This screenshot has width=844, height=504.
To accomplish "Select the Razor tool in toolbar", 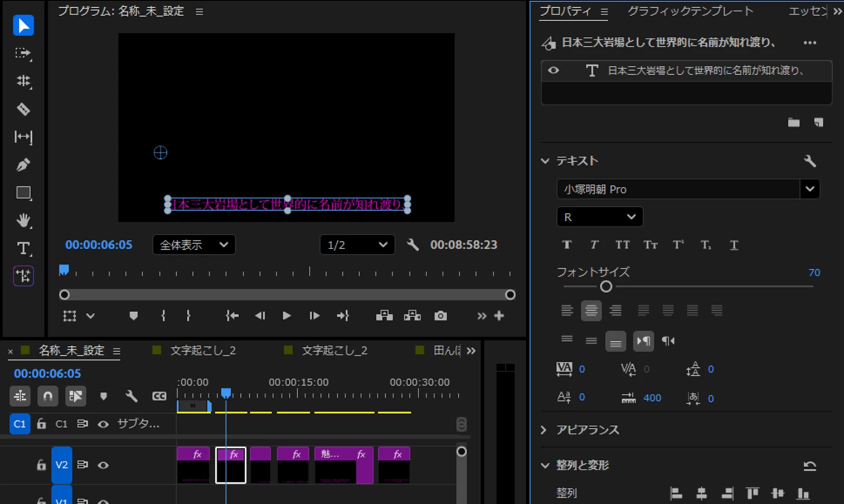I will (23, 109).
